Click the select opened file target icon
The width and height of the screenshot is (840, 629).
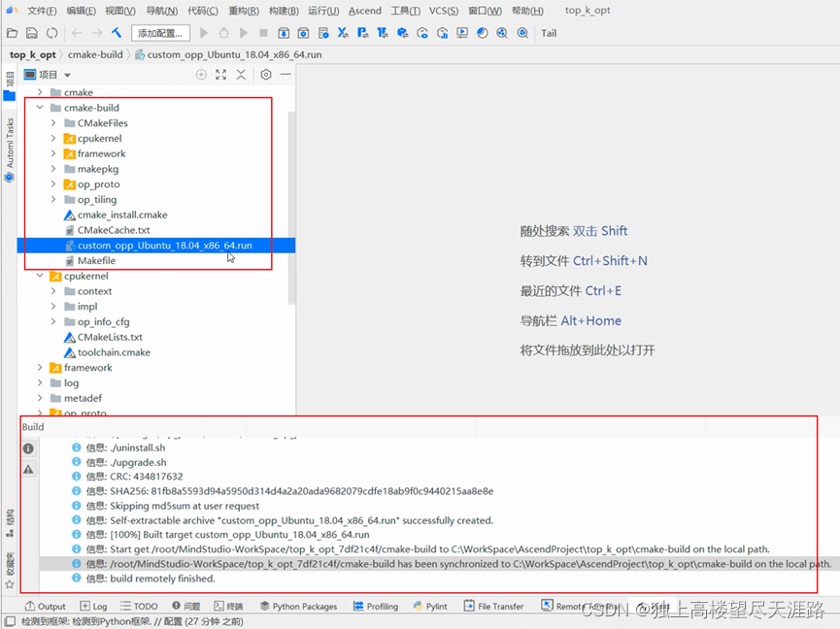(x=201, y=75)
